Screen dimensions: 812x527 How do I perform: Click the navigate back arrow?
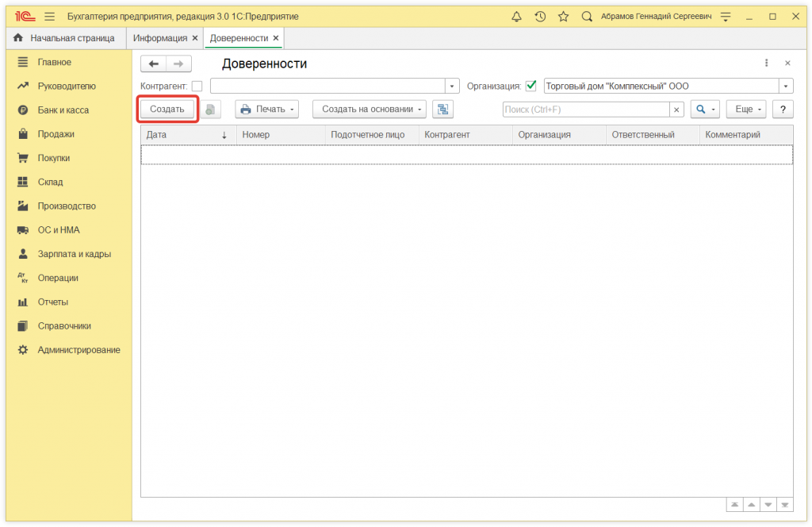coord(154,64)
